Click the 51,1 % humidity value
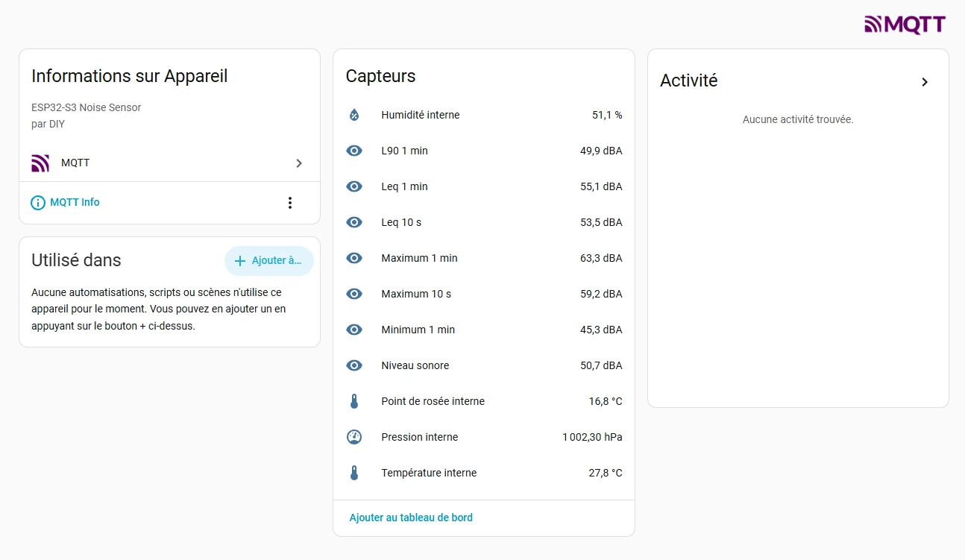The image size is (965, 560). (x=607, y=115)
